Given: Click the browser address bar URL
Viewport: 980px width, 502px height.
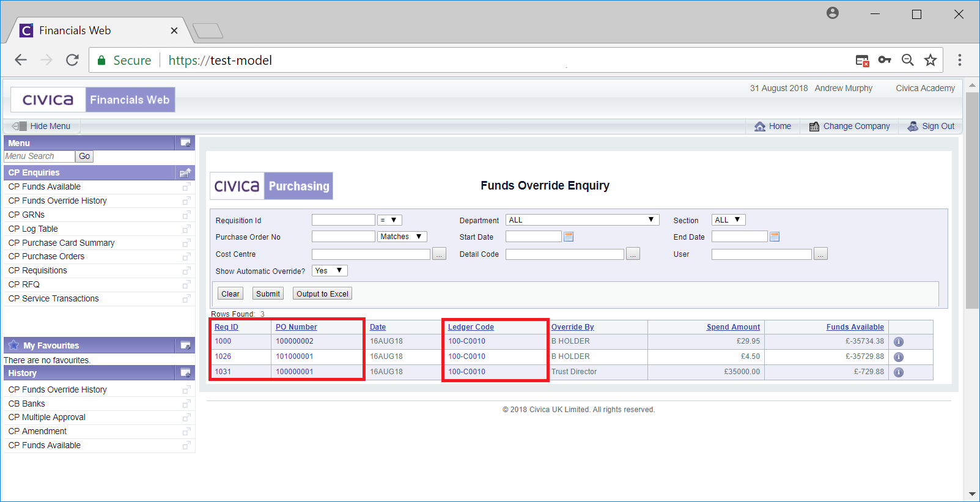Looking at the screenshot, I should pyautogui.click(x=220, y=60).
